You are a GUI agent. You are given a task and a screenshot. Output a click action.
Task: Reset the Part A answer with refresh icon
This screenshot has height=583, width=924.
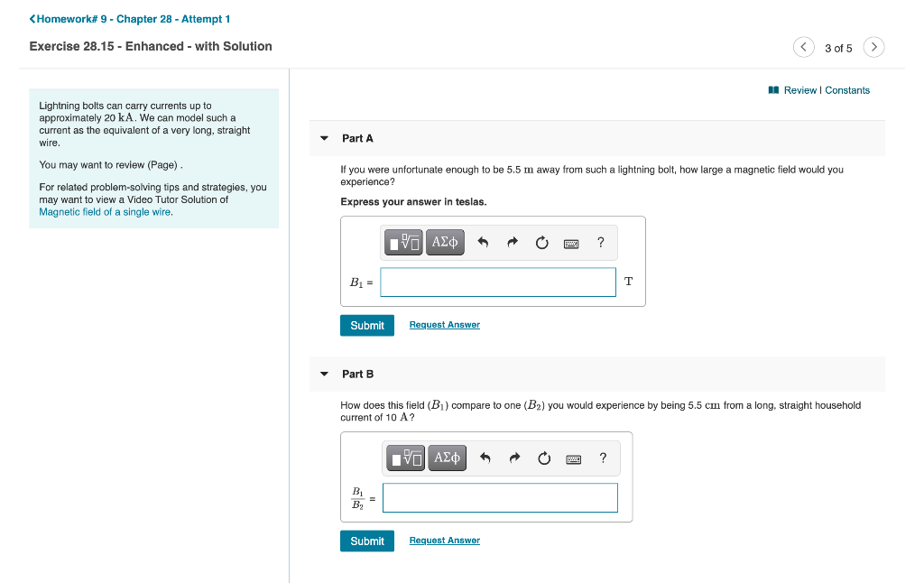[x=541, y=242]
